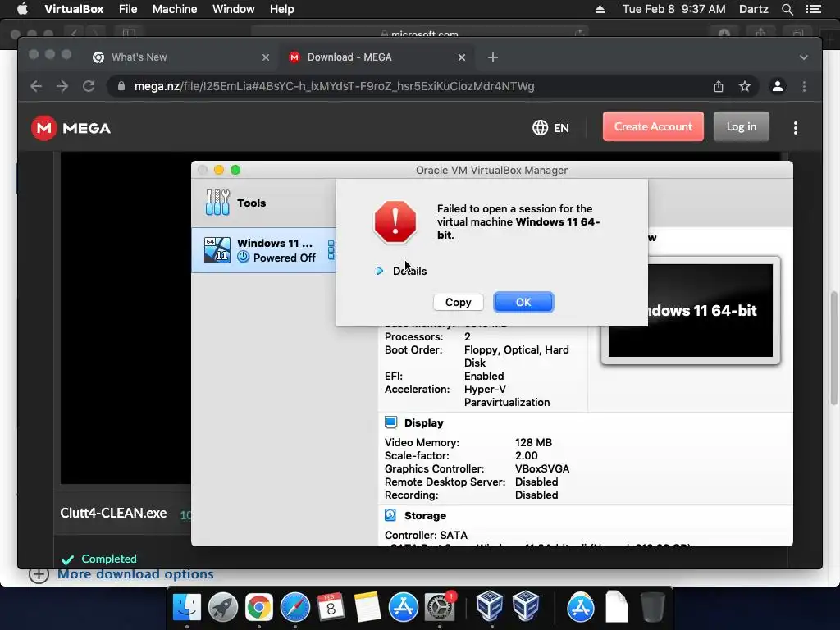Open the Window menu
The width and height of the screenshot is (840, 630).
(x=234, y=9)
